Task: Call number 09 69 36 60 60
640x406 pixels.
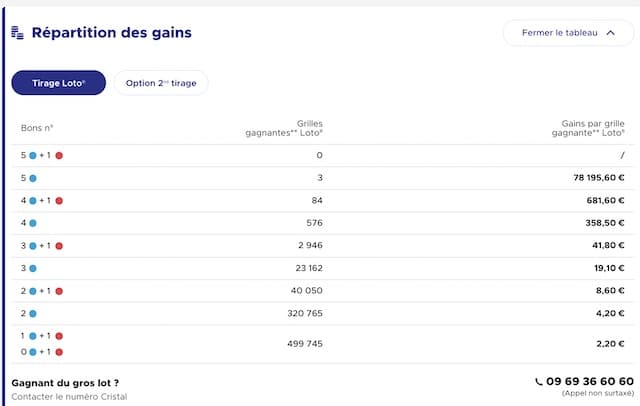Action: click(x=590, y=382)
